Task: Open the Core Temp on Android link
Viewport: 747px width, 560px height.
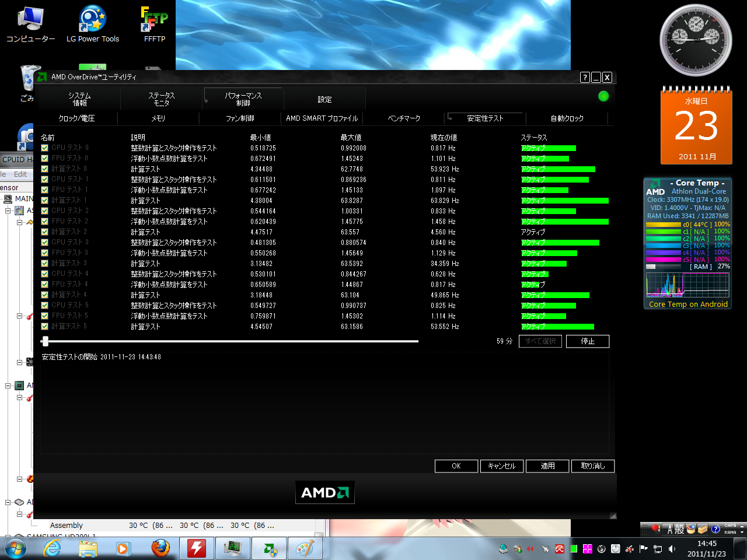Action: point(688,304)
